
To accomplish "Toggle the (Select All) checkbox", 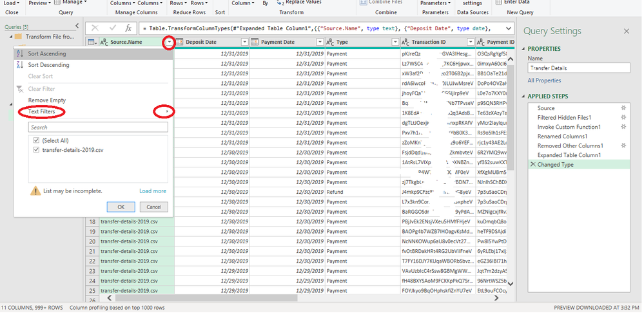I will (36, 140).
